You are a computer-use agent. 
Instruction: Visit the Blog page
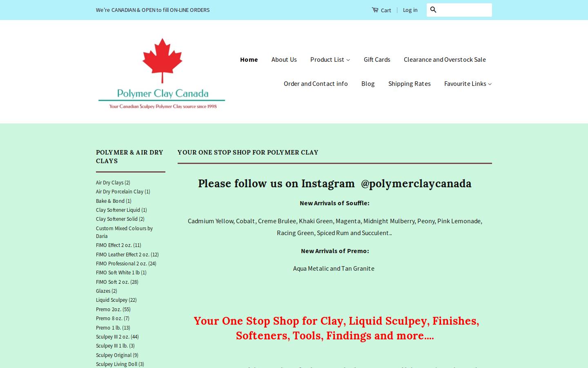368,83
